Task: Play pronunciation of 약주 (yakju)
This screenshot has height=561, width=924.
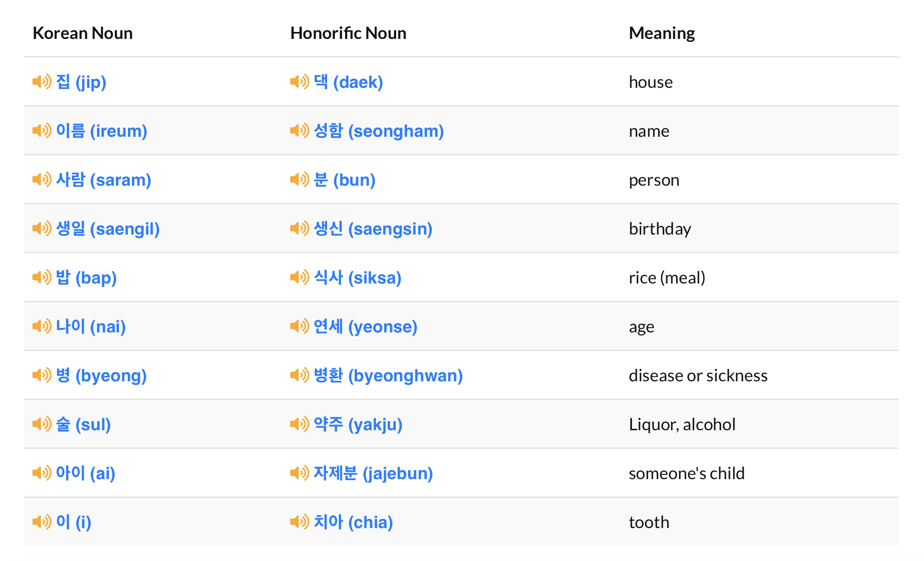Action: coord(299,424)
